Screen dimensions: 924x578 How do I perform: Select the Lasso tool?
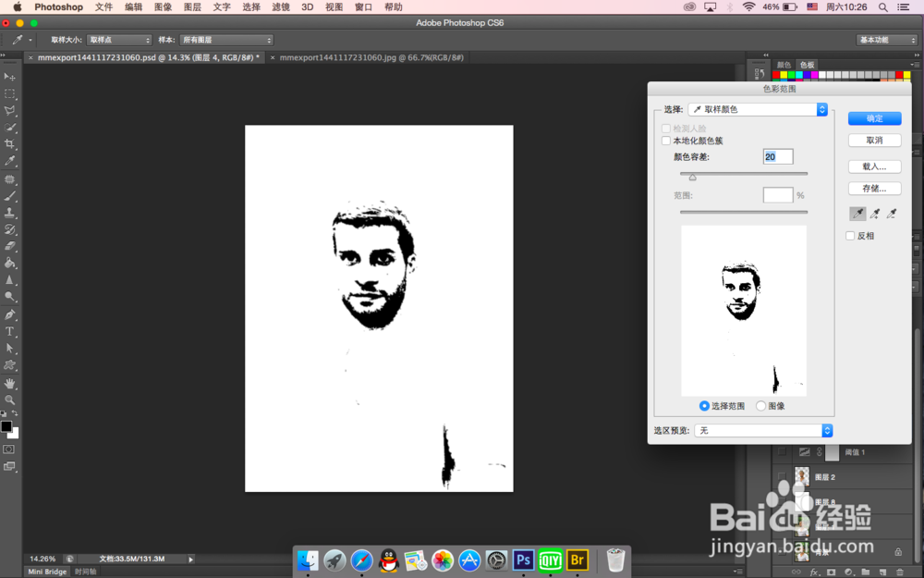(10, 110)
